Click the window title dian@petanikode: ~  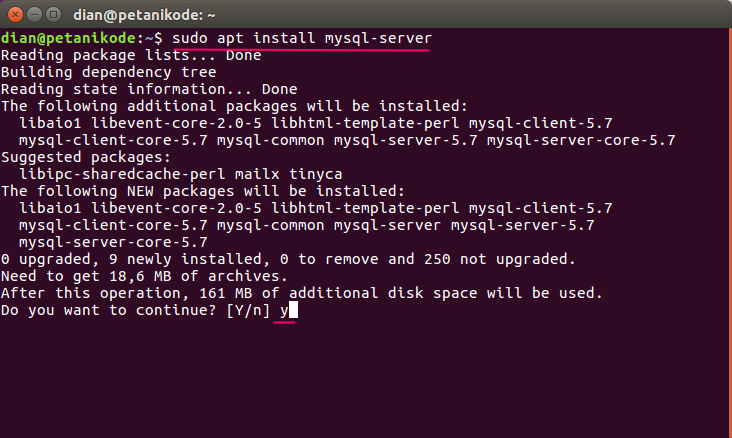pos(144,15)
